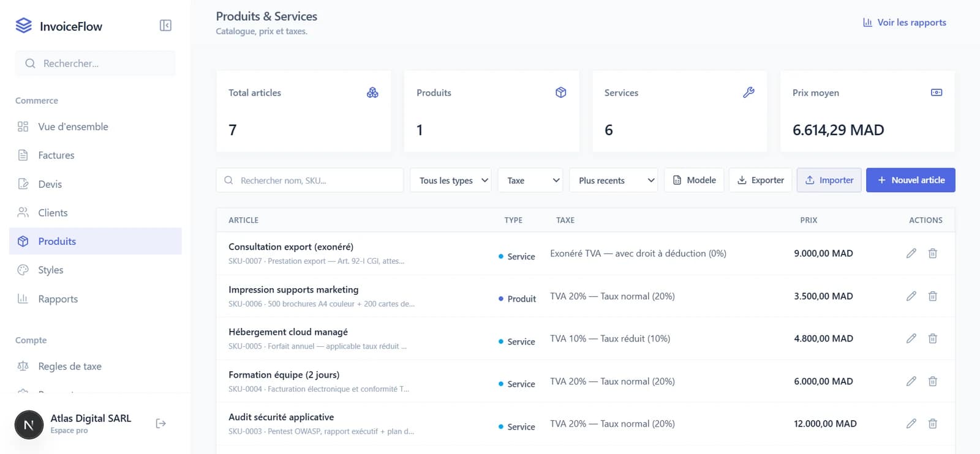
Task: Navigate to Clients in sidebar
Action: [96, 213]
